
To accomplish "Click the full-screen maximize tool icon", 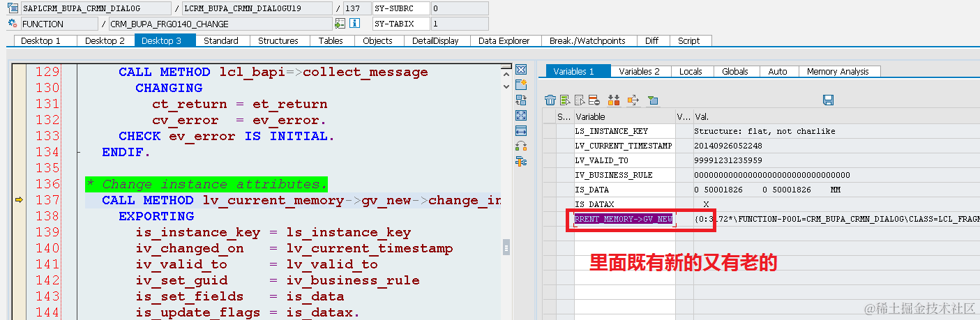I will point(521,116).
